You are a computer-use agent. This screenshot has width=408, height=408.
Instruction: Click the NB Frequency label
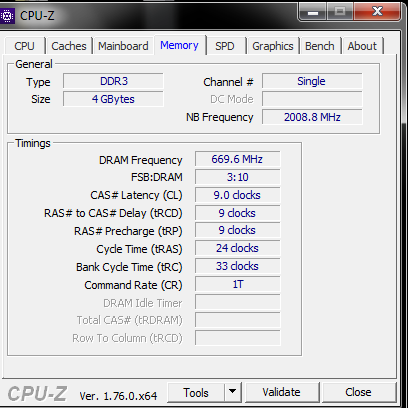(220, 117)
